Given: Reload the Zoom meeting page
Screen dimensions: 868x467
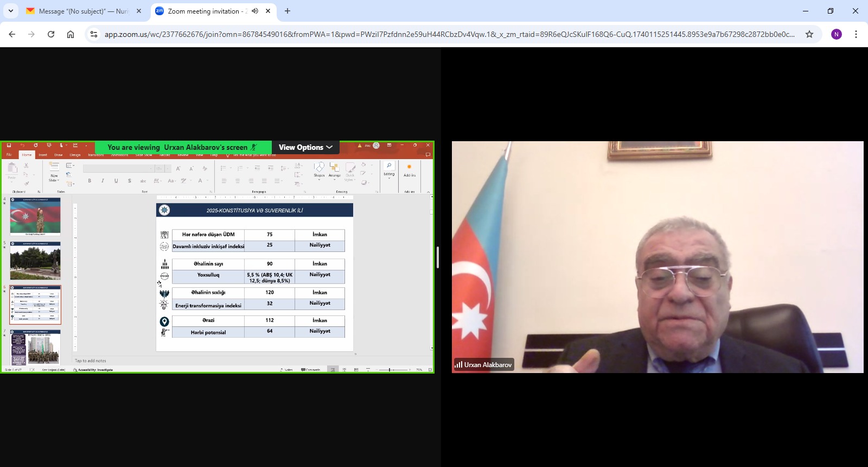Looking at the screenshot, I should tap(51, 34).
